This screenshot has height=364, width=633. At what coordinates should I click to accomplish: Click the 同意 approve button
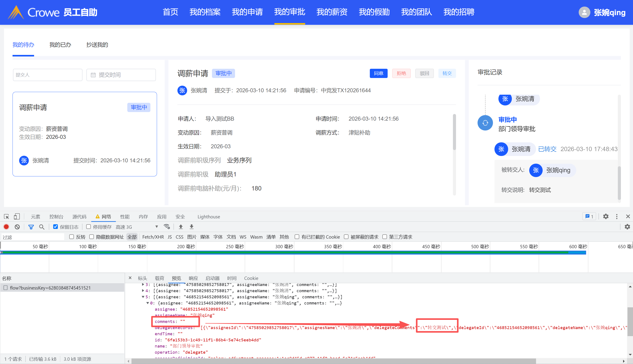pyautogui.click(x=378, y=73)
